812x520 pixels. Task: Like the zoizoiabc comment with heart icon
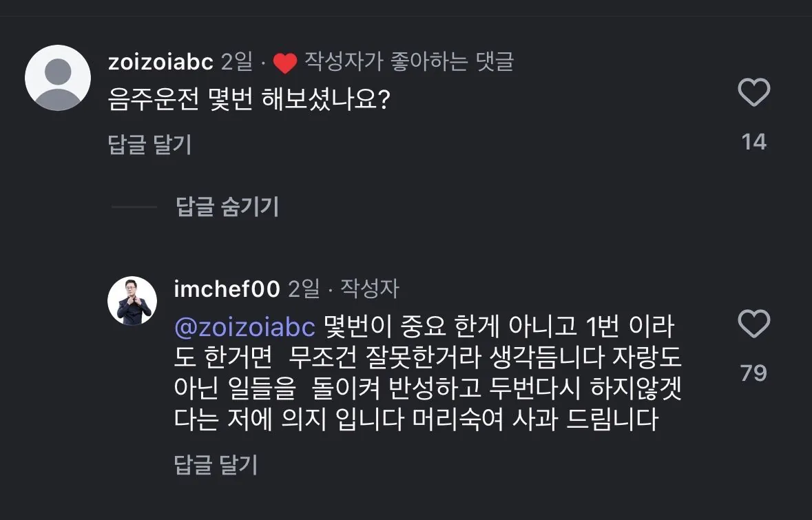[753, 93]
